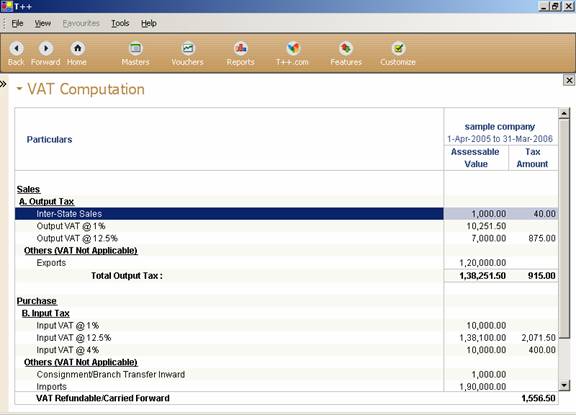Viewport: 576px width, 415px height.
Task: Open the Reports chart icon
Action: pyautogui.click(x=241, y=48)
